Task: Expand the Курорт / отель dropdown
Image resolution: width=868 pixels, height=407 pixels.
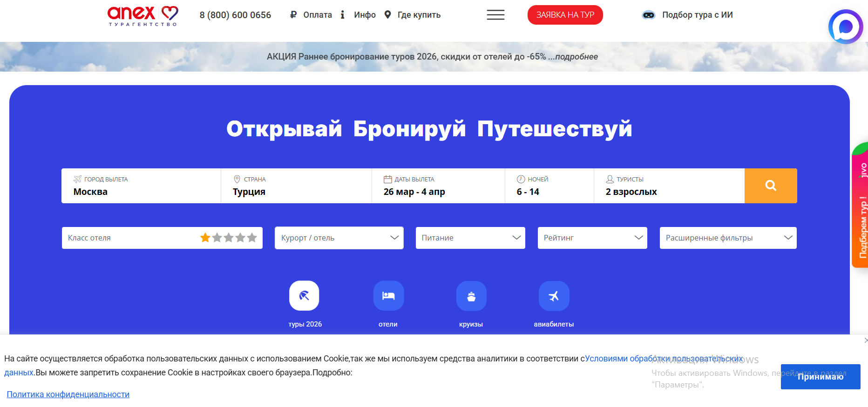Action: tap(339, 238)
